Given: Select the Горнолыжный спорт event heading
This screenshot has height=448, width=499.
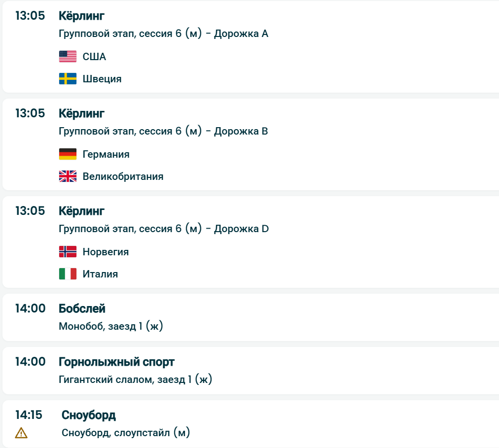Looking at the screenshot, I should pos(116,362).
